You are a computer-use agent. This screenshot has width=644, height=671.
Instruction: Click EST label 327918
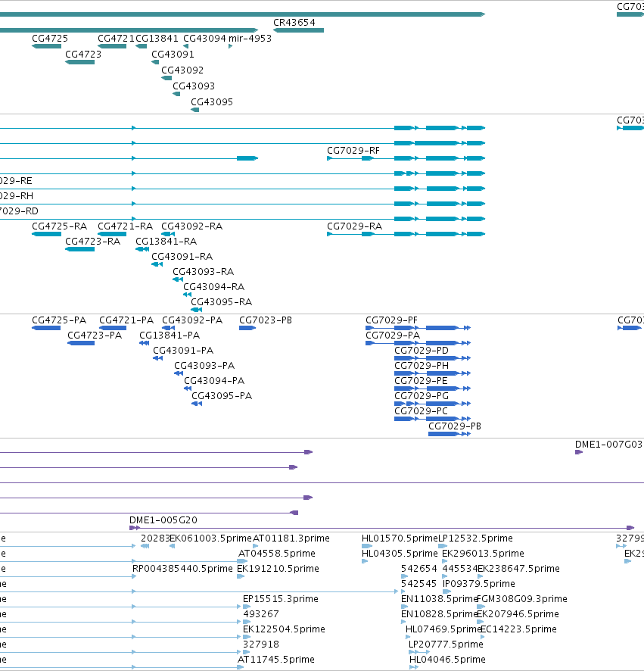coord(261,644)
